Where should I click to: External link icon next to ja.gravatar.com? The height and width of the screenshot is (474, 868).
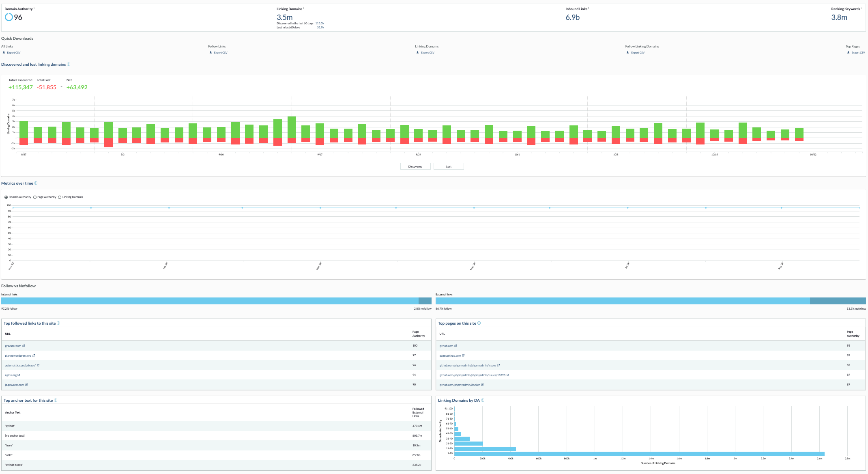tap(26, 385)
